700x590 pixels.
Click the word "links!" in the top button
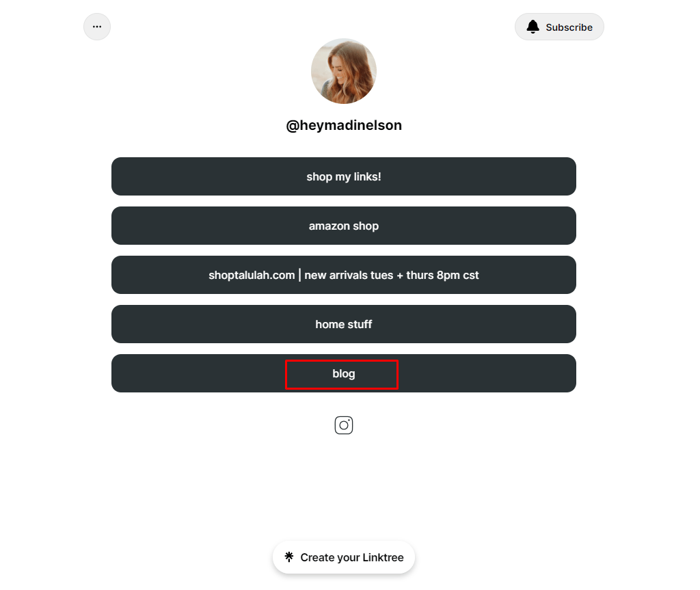(x=367, y=177)
